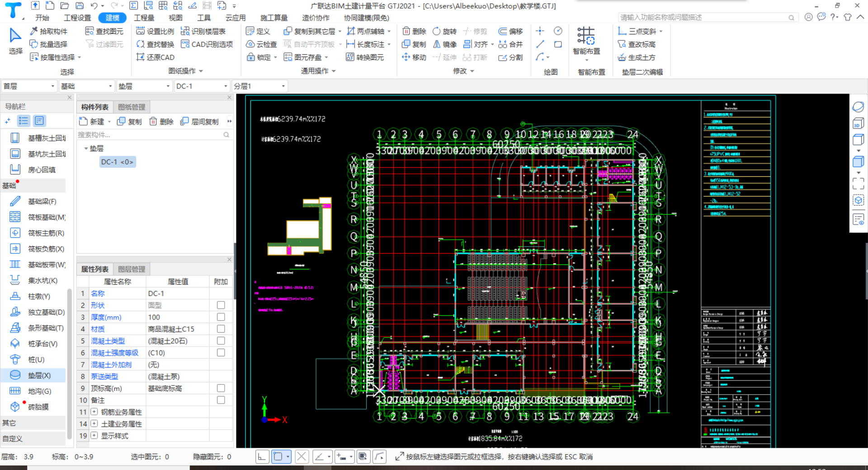868x470 pixels.
Task: Select the draw point tool
Action: pos(540,31)
